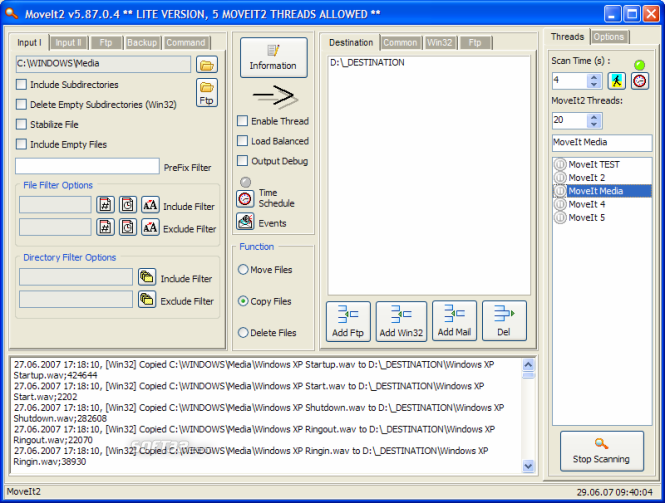Increase MoveIt2 Threads with up arrow

[594, 117]
